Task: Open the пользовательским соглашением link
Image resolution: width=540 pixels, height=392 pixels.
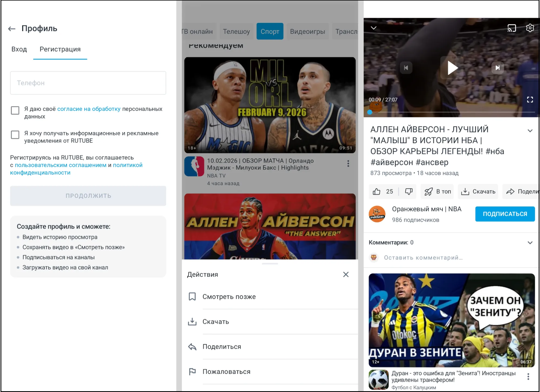Action: [61, 165]
